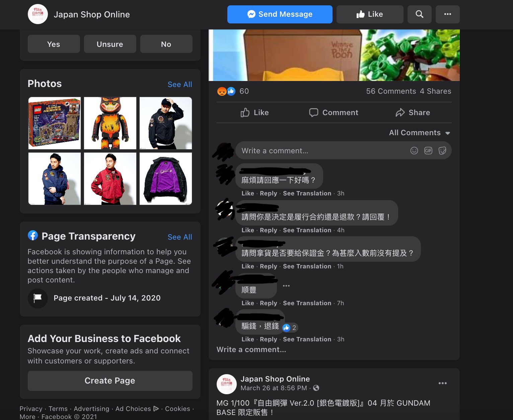Choose the Unsure answer button

(110, 44)
